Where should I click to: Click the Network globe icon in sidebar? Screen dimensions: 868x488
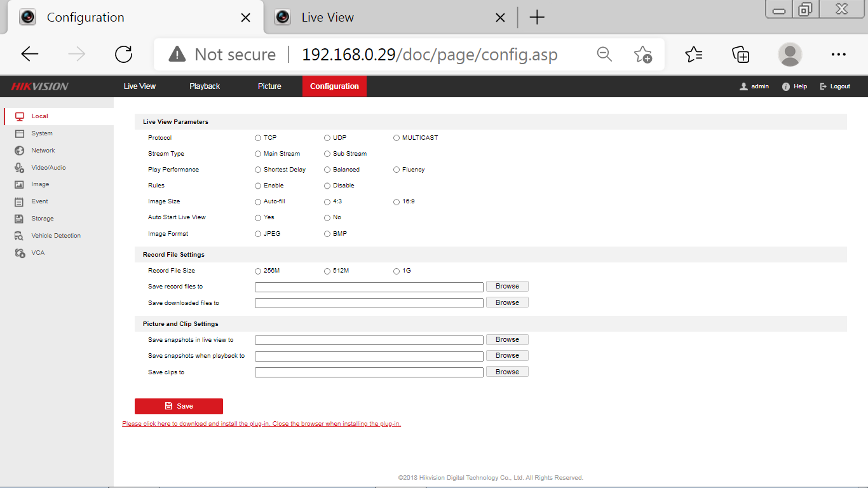(20, 151)
